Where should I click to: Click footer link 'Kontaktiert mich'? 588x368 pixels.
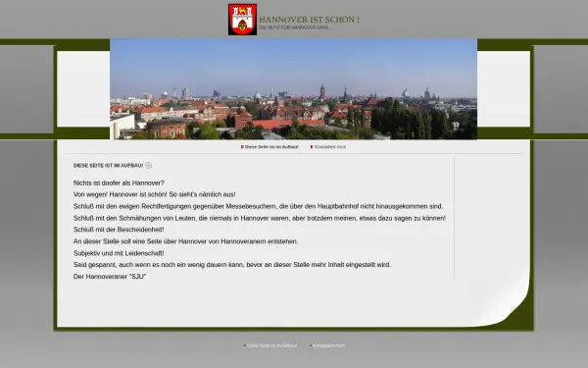pos(329,345)
